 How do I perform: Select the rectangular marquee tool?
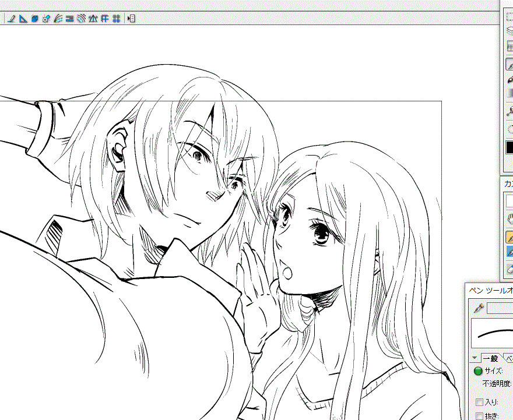point(510,16)
